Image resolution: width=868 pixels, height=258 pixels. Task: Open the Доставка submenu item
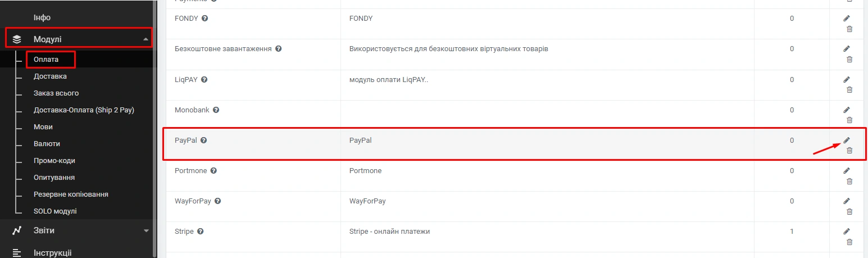[50, 76]
